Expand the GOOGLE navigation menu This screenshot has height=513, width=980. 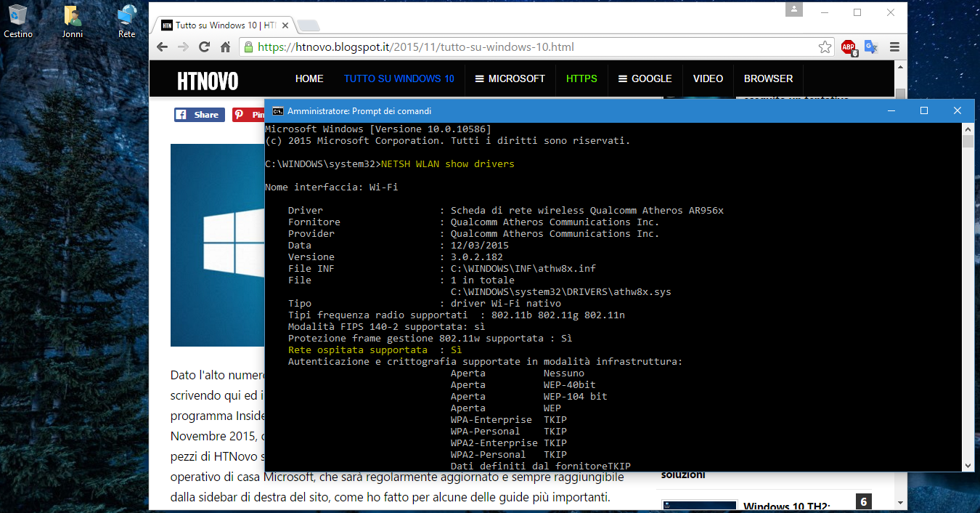point(645,78)
